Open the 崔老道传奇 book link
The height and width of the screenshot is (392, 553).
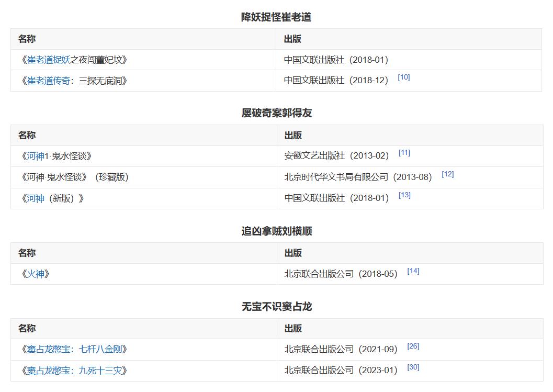49,81
